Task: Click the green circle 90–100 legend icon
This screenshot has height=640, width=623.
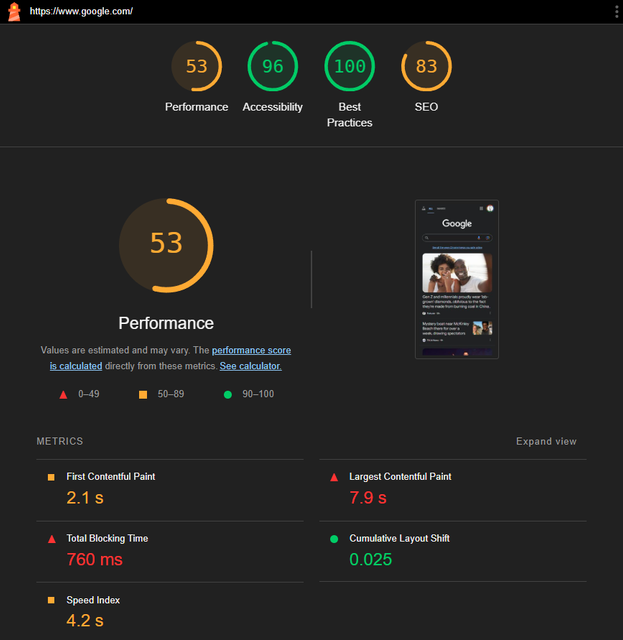Action: click(228, 395)
